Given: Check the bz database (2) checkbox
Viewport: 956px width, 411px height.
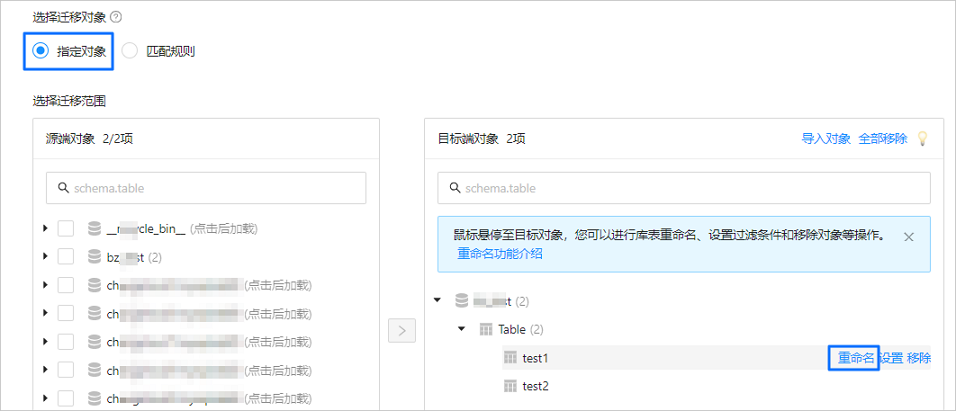Looking at the screenshot, I should click(x=66, y=257).
